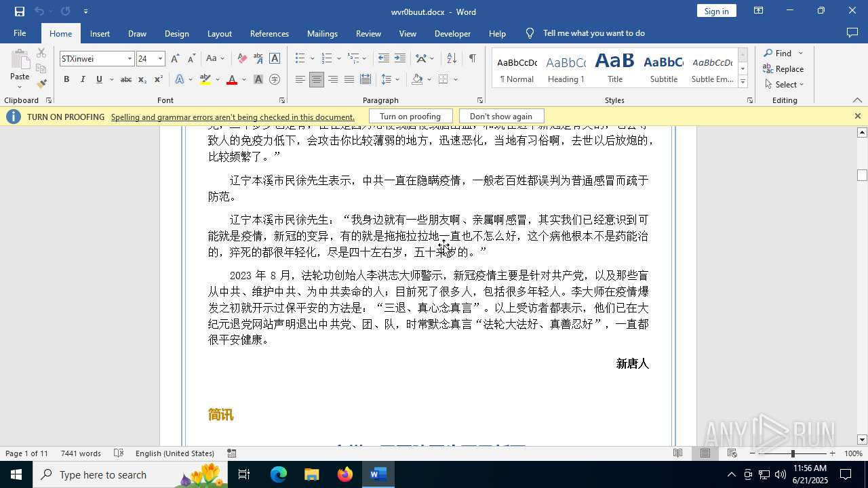Expand bullets list dropdown
The height and width of the screenshot is (488, 868).
(x=313, y=59)
